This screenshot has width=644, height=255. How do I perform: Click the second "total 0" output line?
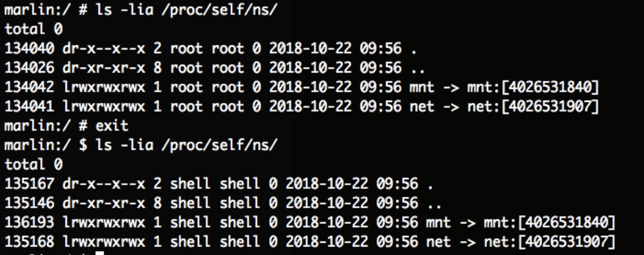(33, 164)
